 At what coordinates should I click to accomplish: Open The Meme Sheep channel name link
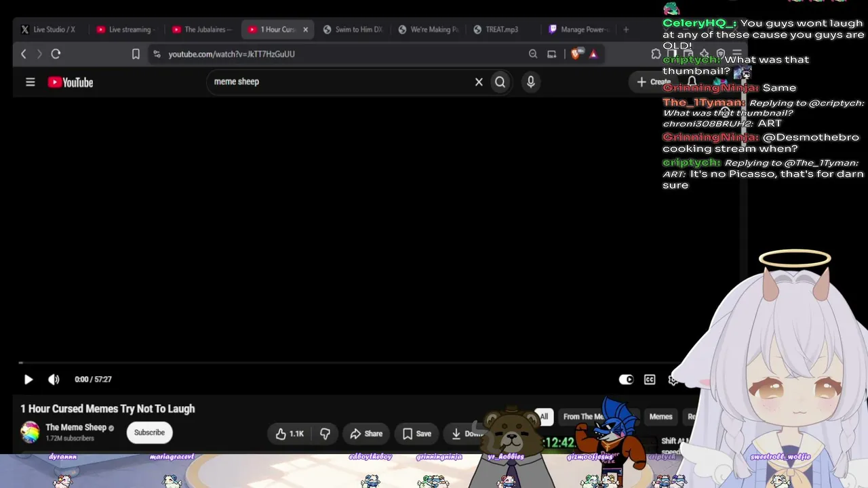76,428
